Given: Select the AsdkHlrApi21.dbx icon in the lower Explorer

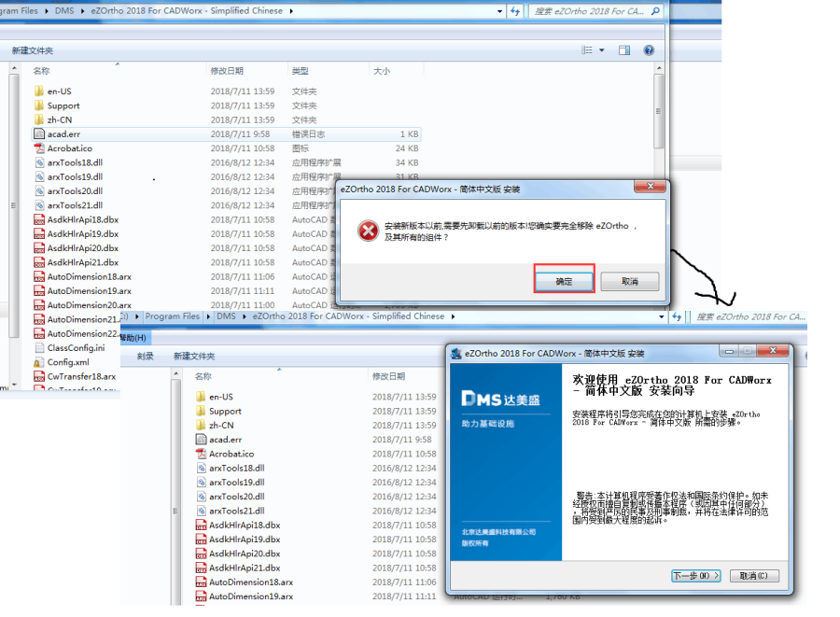Looking at the screenshot, I should coord(201,568).
